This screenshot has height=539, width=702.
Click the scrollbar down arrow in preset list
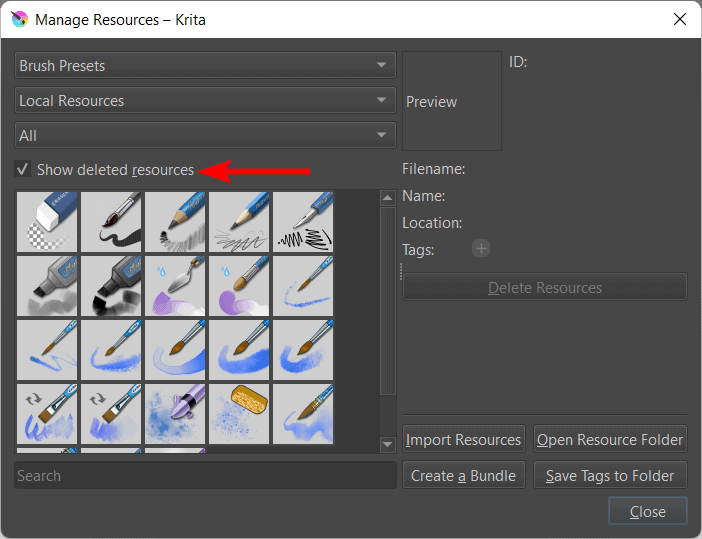pos(388,444)
